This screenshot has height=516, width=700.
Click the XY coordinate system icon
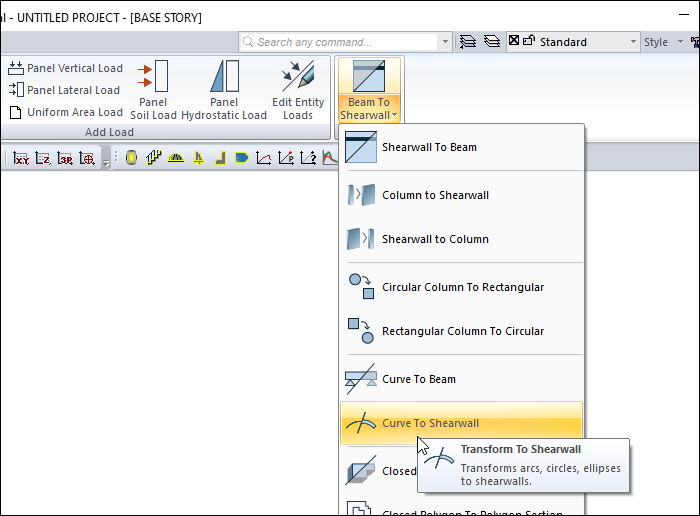coord(21,158)
